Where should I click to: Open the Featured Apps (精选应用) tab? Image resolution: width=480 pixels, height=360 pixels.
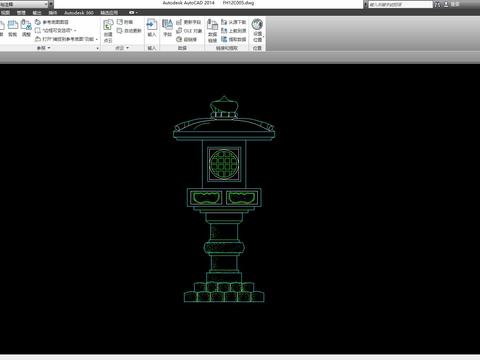point(109,13)
